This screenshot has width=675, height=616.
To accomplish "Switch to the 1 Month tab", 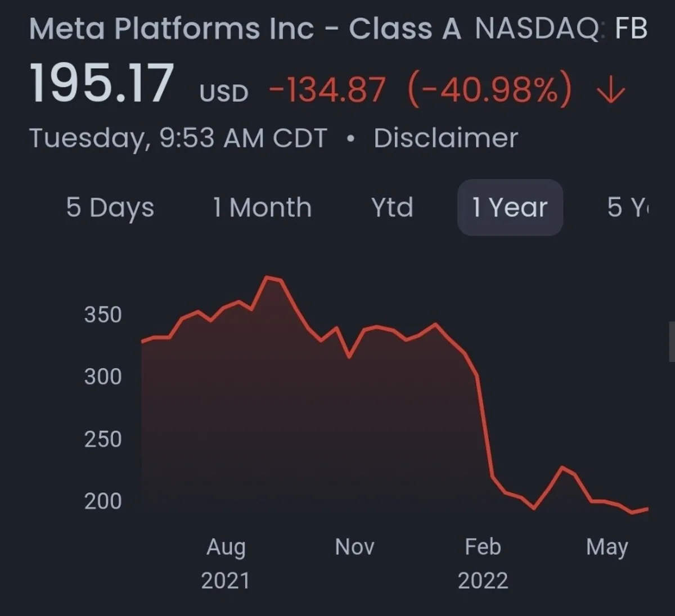I will coord(262,207).
